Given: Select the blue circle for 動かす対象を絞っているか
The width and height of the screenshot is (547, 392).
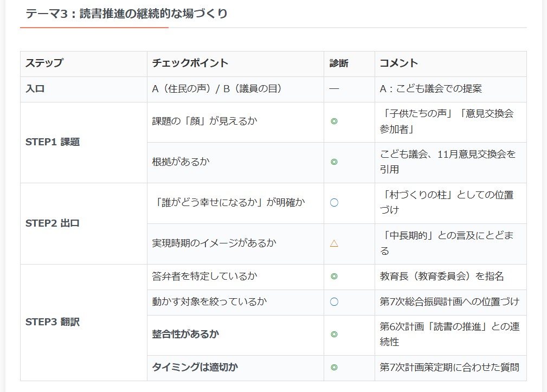Looking at the screenshot, I should click(334, 302).
